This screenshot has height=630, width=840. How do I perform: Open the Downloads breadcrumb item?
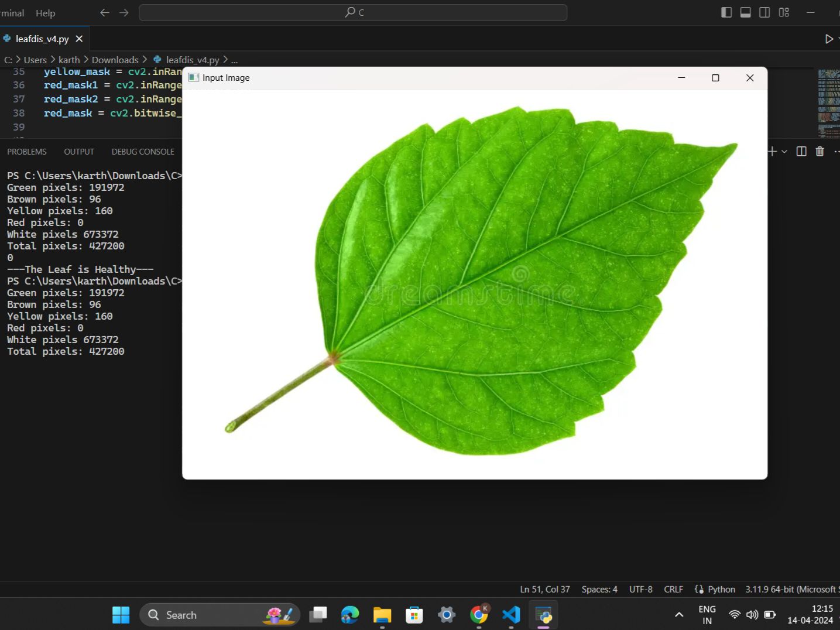tap(115, 59)
